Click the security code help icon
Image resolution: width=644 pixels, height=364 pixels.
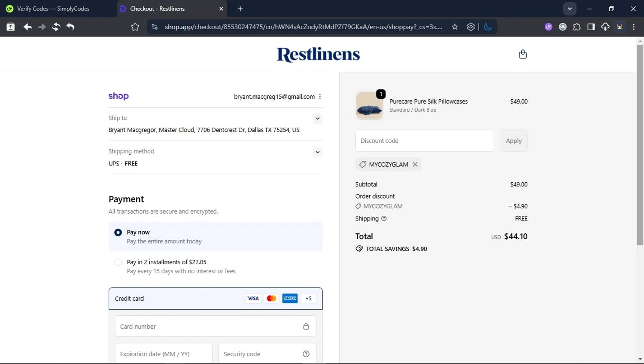pyautogui.click(x=306, y=354)
